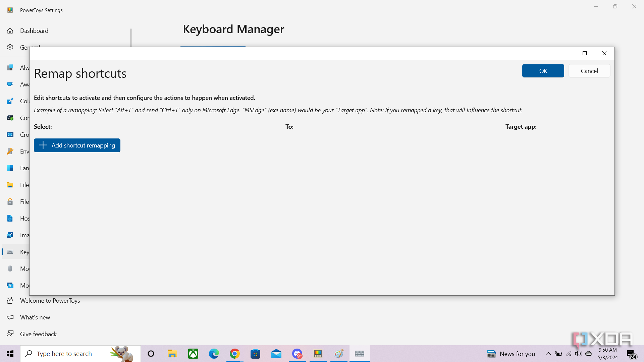Screen dimensions: 644x362
Task: Select the Mouse Without Borders icon
Action: point(10,285)
